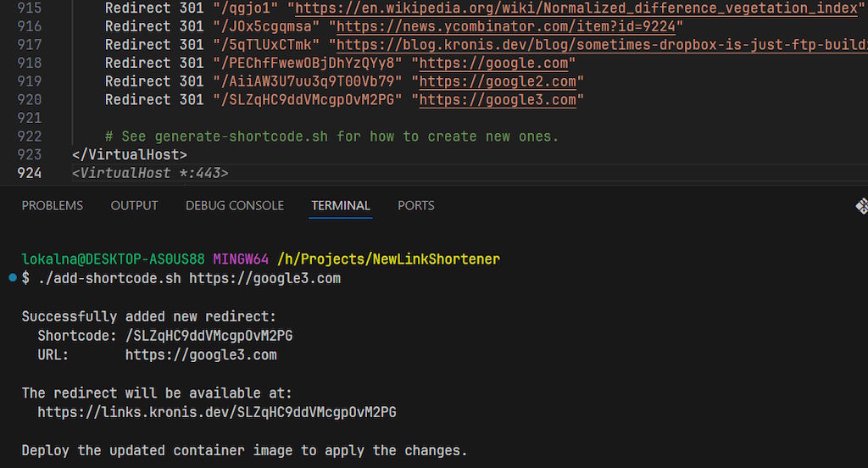Click the icon right of panel tabs

[861, 206]
